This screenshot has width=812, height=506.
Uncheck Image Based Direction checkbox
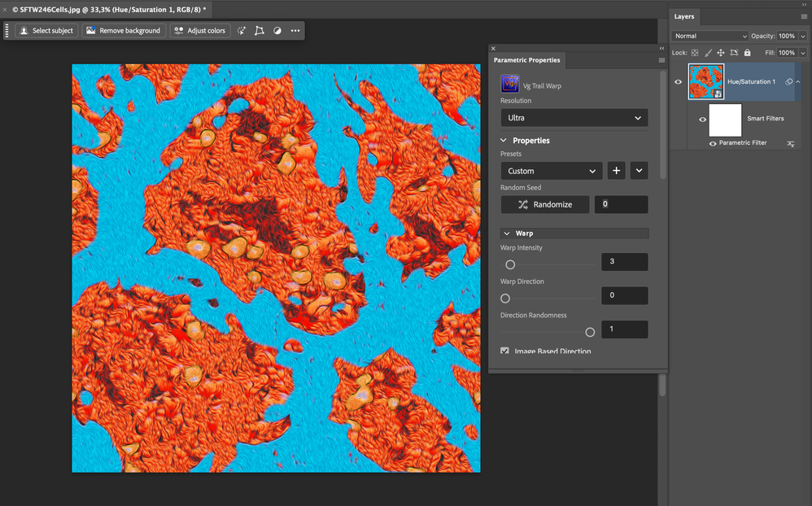[x=505, y=351]
